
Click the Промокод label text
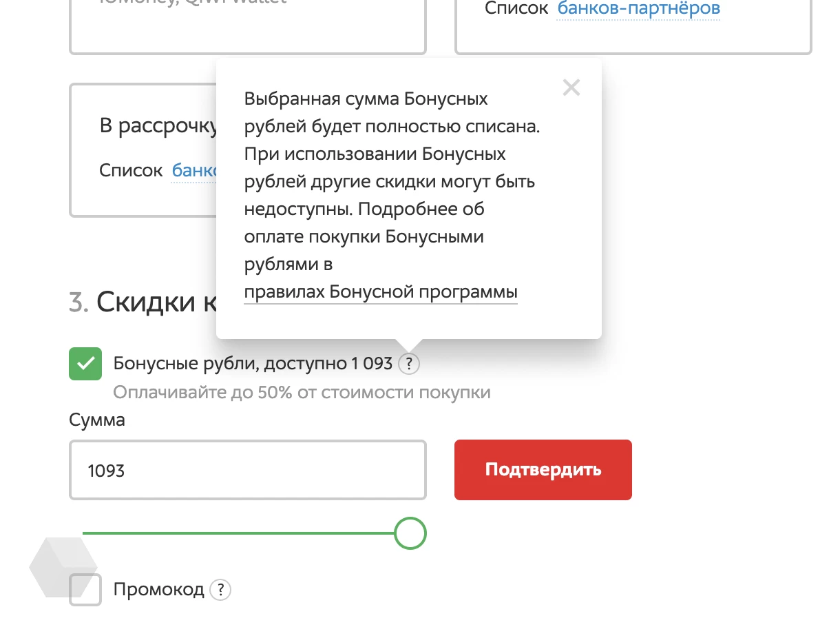(158, 590)
